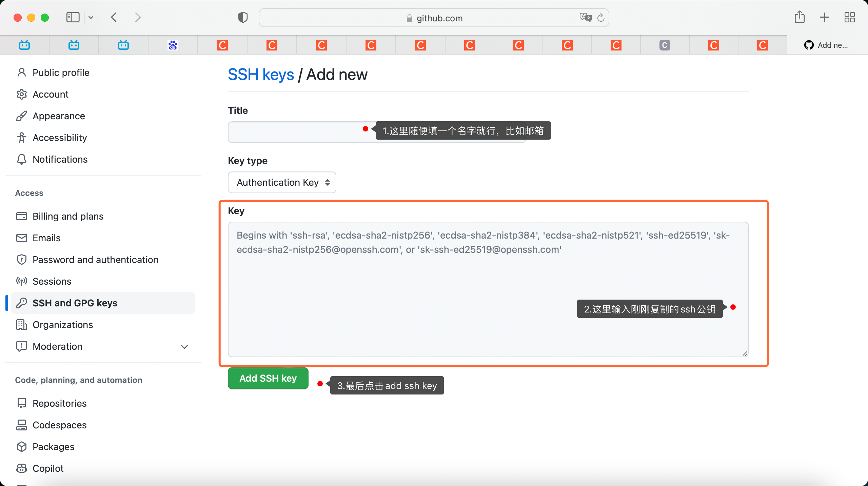The height and width of the screenshot is (486, 868).
Task: Expand the Moderation section chevron
Action: 184,347
